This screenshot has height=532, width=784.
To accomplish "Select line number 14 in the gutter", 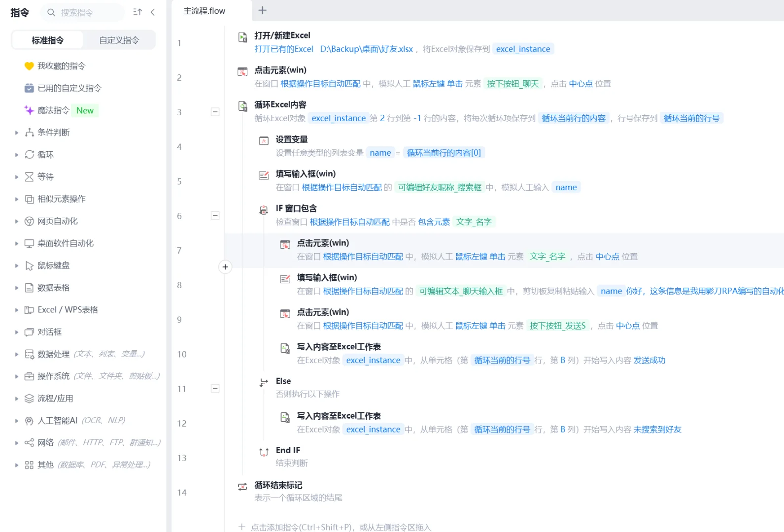I will (x=182, y=493).
